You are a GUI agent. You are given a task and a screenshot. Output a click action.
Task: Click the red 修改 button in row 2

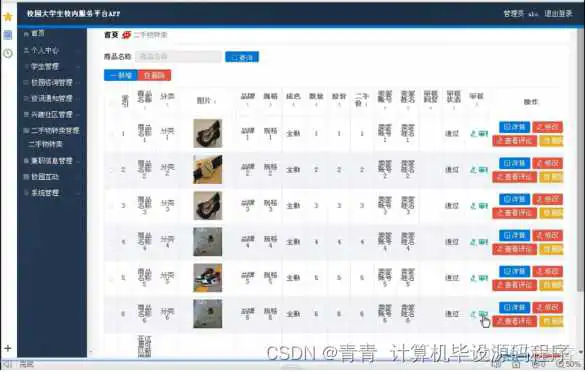pos(548,163)
